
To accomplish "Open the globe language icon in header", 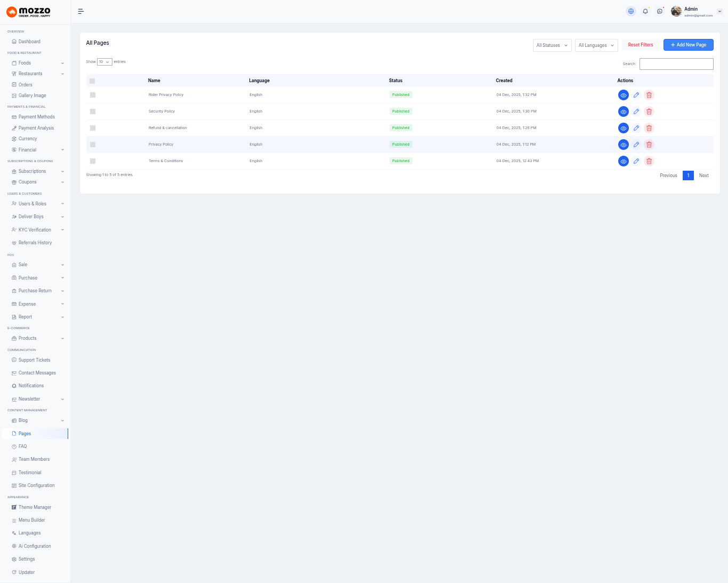I will click(x=631, y=11).
